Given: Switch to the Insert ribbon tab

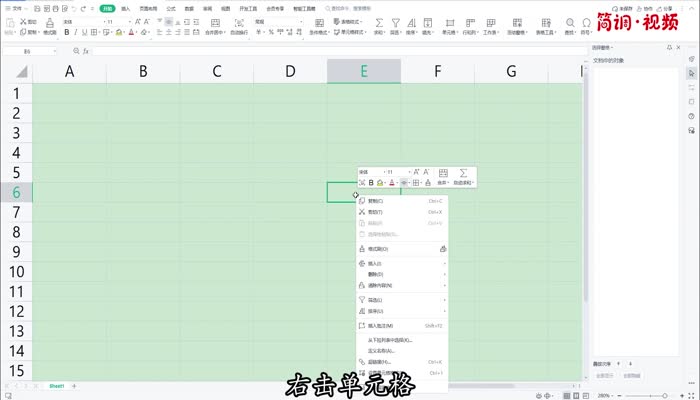Looking at the screenshot, I should tap(125, 7).
